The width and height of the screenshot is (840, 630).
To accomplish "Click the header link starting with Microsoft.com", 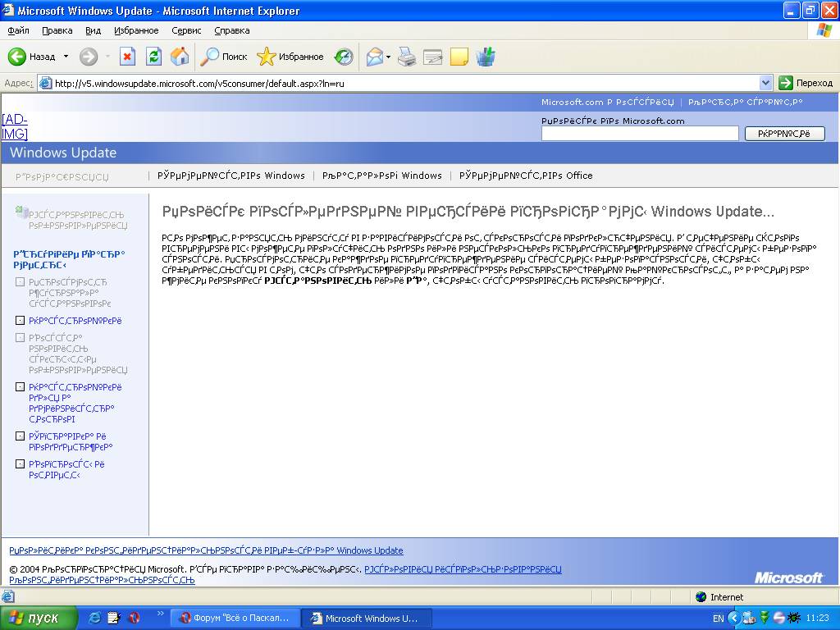I will [607, 102].
